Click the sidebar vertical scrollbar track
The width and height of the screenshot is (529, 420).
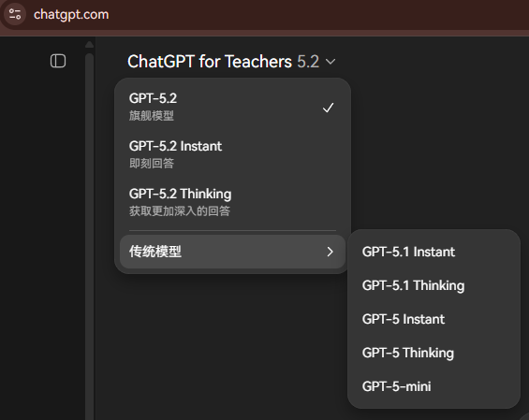coord(89,236)
